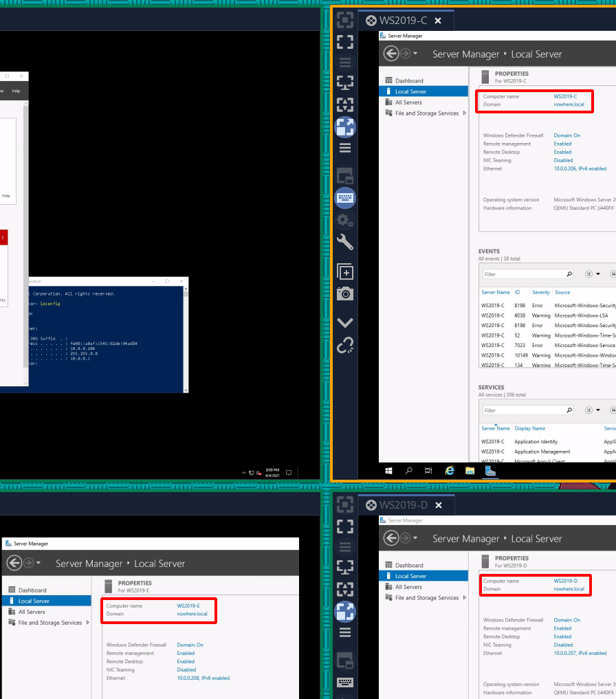Open Services list options dropdown arrow
Screen dimensions: 616x699
coord(598,410)
